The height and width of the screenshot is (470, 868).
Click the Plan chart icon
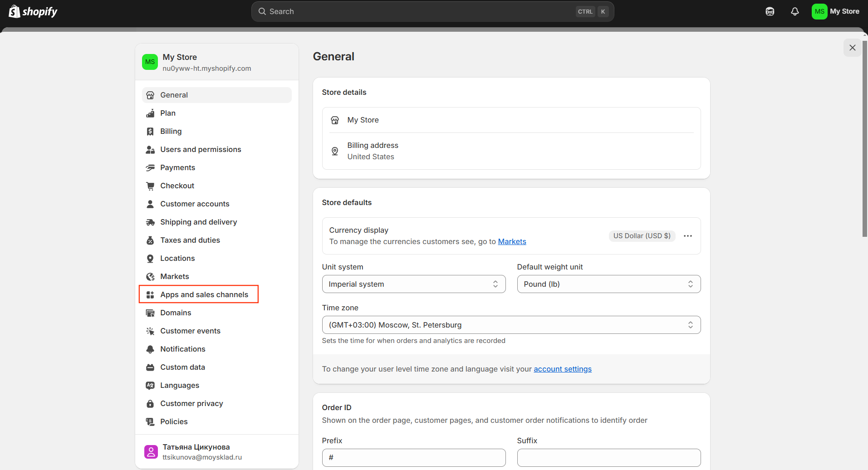[150, 113]
